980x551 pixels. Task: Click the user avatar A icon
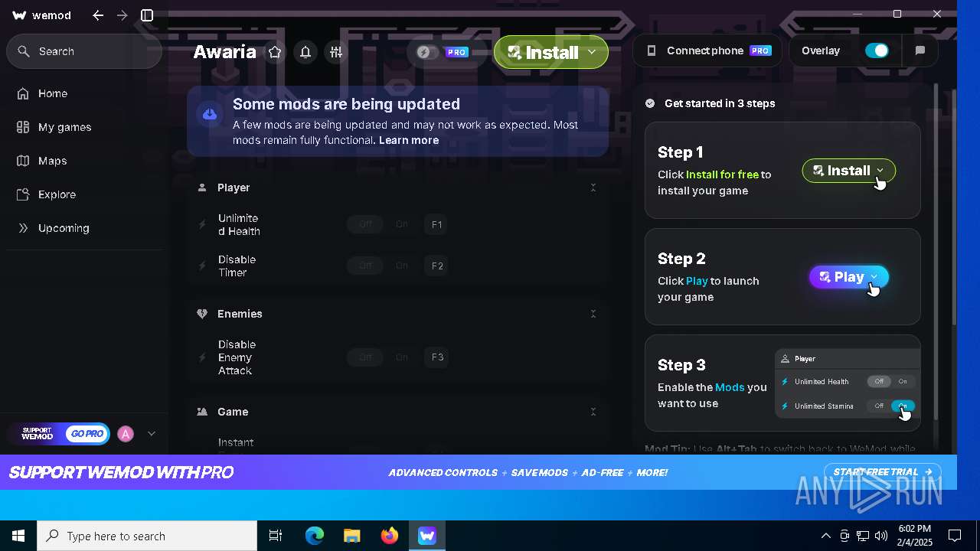(126, 434)
